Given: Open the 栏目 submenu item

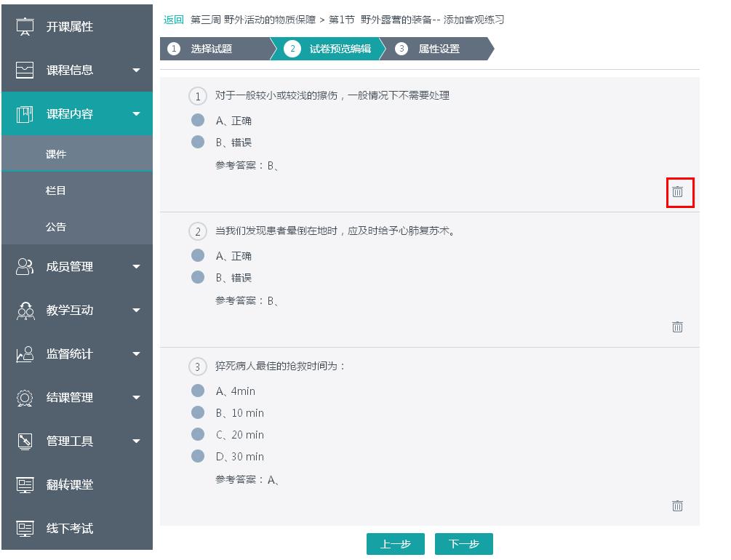Looking at the screenshot, I should (56, 191).
